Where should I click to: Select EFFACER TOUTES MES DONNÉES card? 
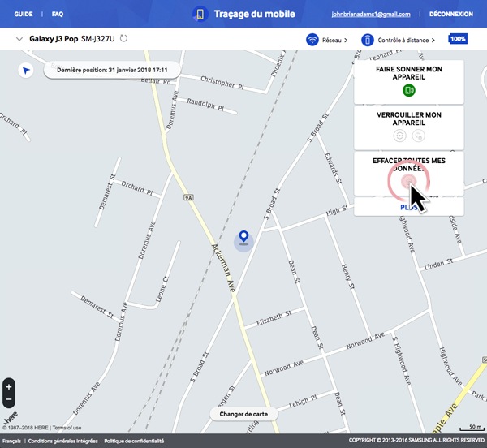409,173
